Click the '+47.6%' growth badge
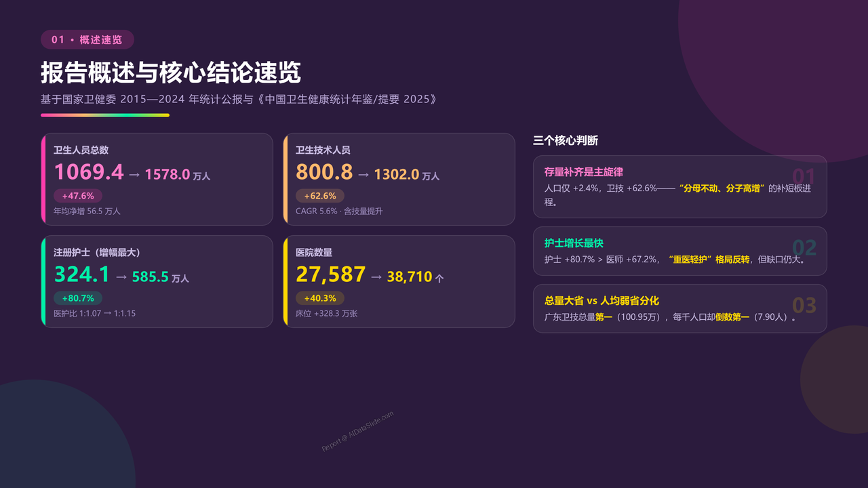The image size is (868, 488). coord(78,196)
